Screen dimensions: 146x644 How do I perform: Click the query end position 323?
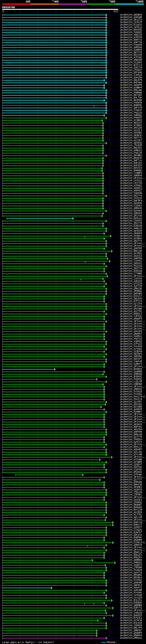(115, 11)
